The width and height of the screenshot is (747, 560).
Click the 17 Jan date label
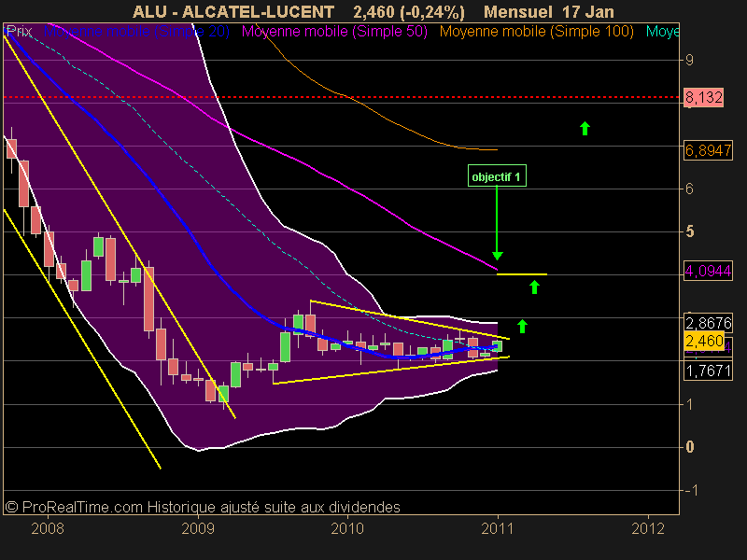coord(588,11)
